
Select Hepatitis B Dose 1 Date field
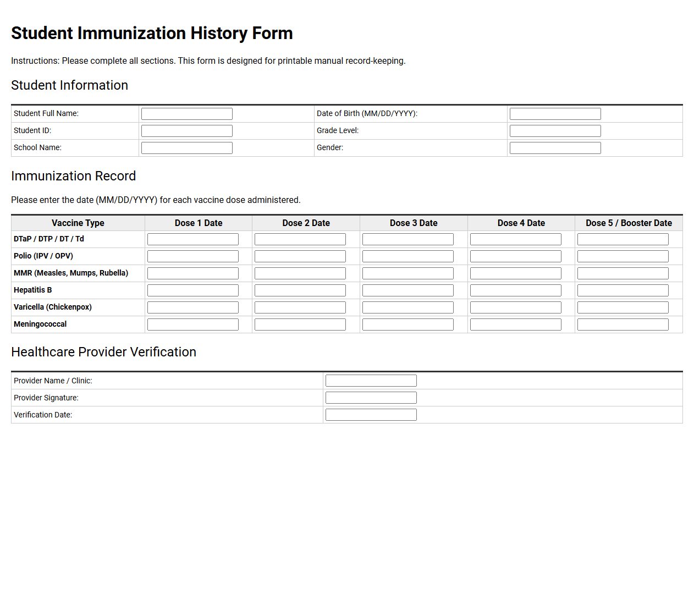coord(193,290)
